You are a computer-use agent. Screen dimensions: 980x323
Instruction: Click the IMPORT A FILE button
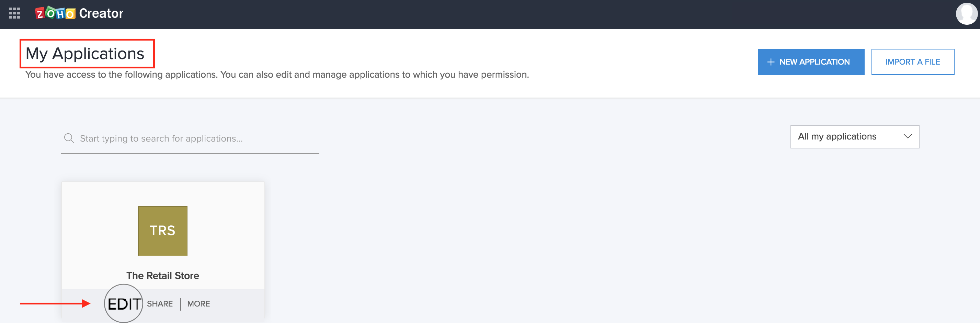point(912,62)
